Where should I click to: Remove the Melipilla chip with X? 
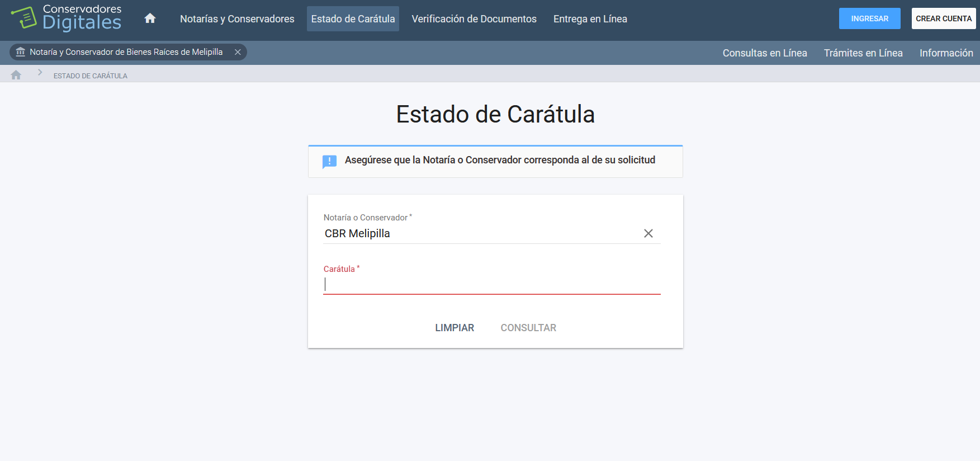click(x=238, y=52)
